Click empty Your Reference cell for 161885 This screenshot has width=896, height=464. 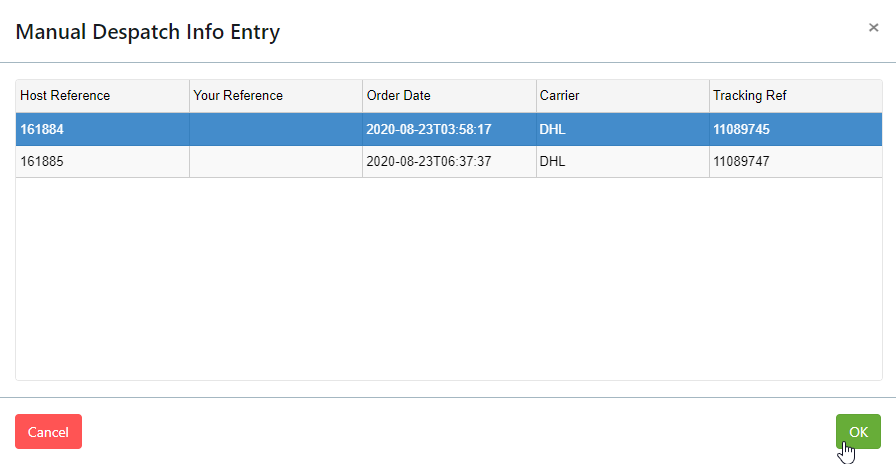(x=276, y=162)
